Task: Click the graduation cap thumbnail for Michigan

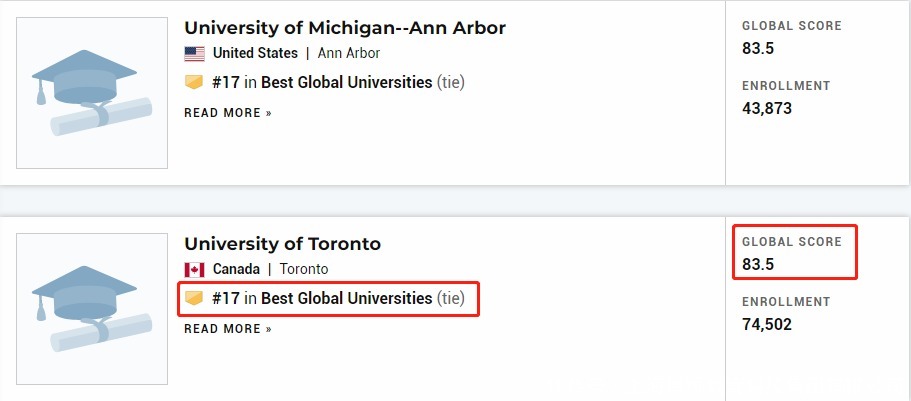Action: pos(92,93)
